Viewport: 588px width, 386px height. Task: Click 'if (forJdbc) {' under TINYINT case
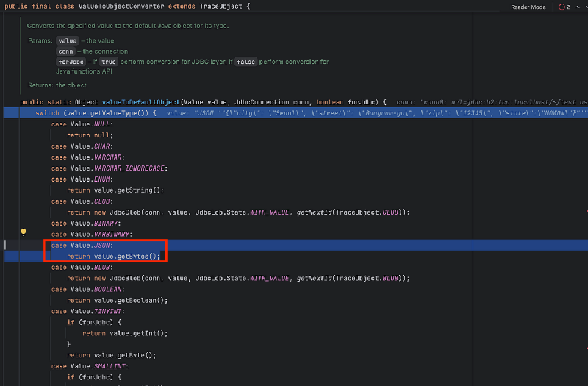94,322
